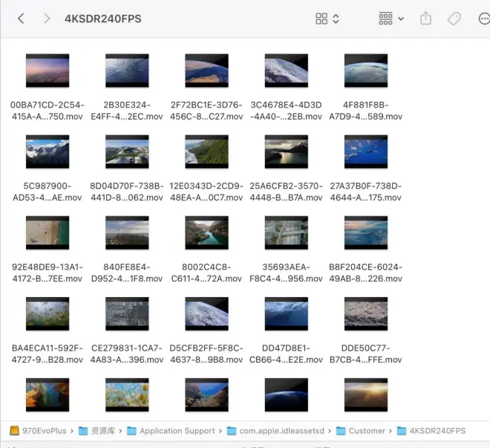Screen dimensions: 490x448
Task: Open the Edit Tags icon
Action: coord(454,19)
